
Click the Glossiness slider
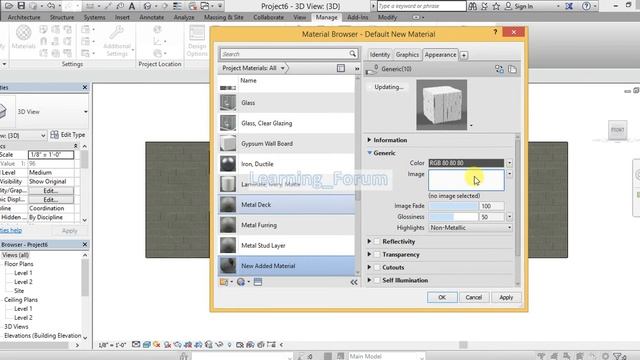pyautogui.click(x=453, y=217)
